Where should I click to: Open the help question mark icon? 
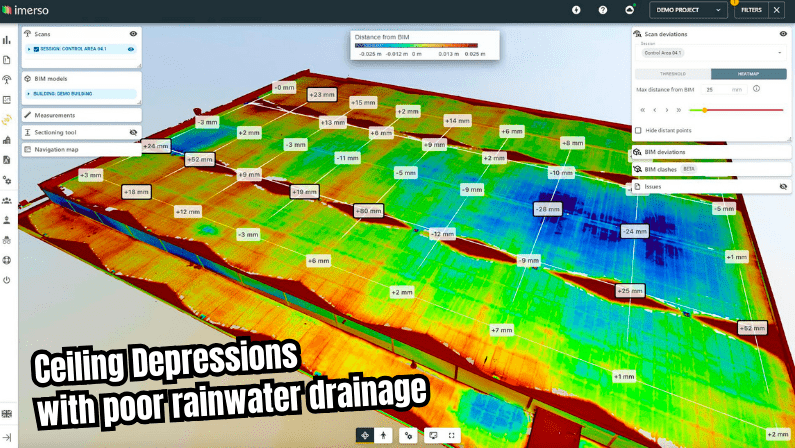tap(603, 10)
